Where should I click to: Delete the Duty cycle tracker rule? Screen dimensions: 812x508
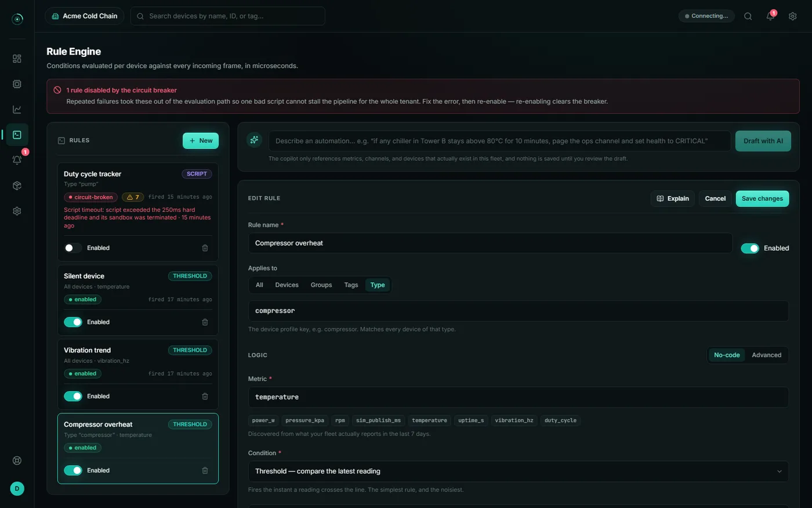click(205, 248)
